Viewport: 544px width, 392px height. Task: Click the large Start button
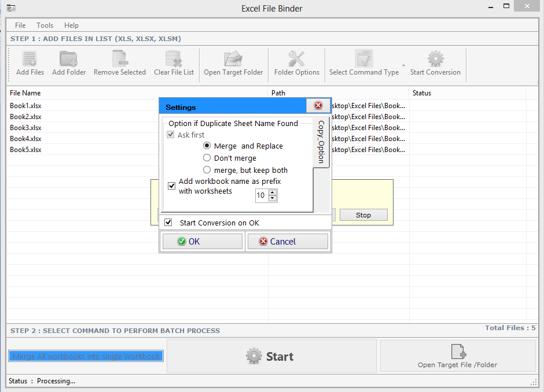click(x=271, y=356)
